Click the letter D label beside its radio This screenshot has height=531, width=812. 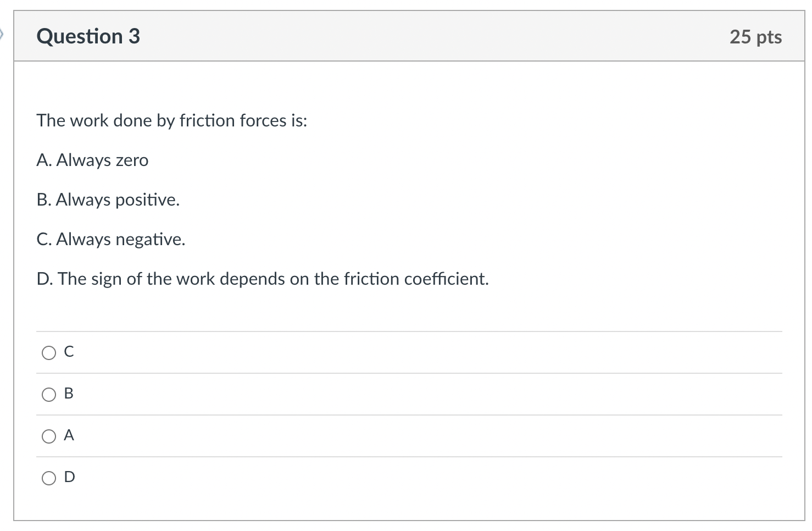69,477
